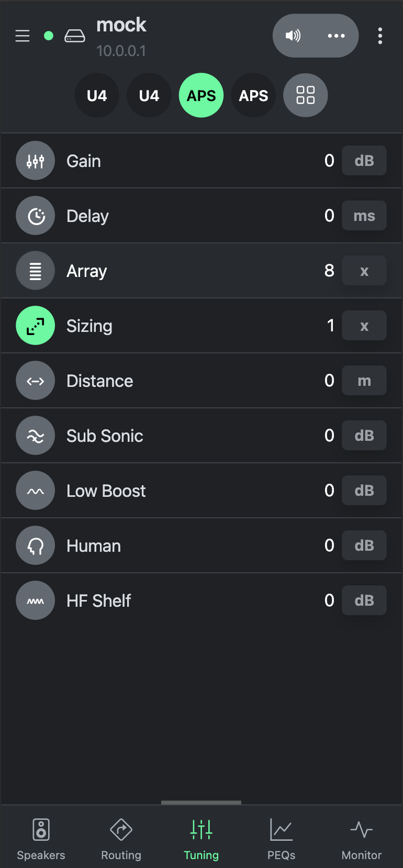Toggle the Sub Sonic filter icon
403x868 pixels.
[36, 436]
